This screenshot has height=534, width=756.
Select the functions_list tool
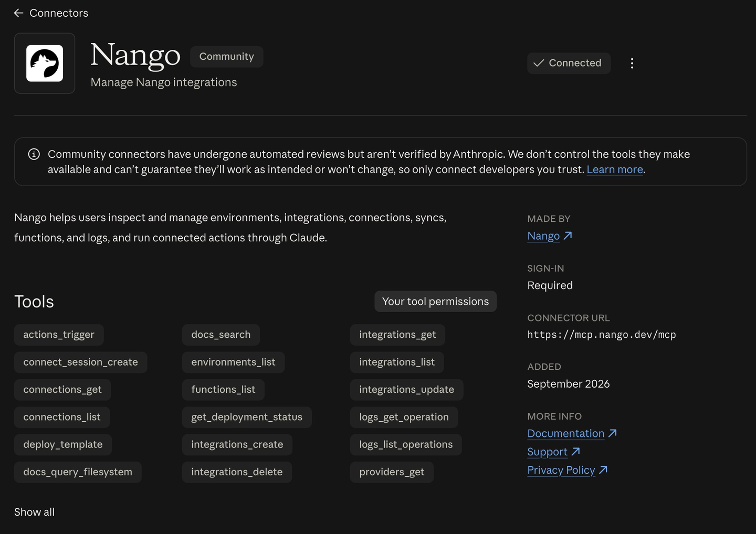click(223, 390)
